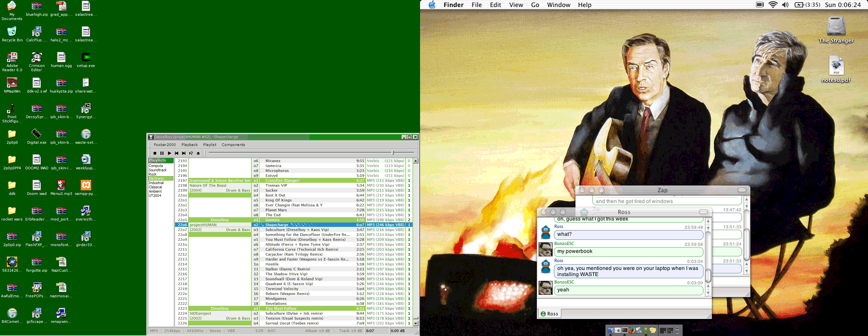Click the Doom.wad file icon
The width and height of the screenshot is (868, 336).
pos(37,188)
